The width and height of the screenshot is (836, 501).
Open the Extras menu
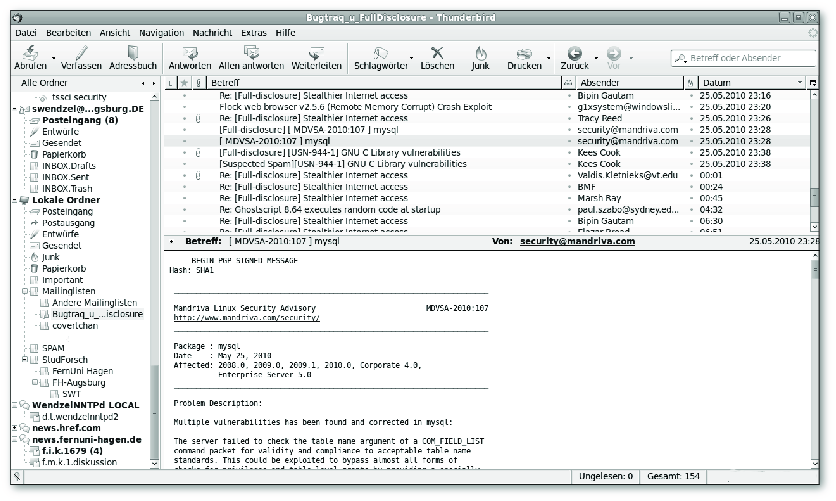tap(254, 33)
